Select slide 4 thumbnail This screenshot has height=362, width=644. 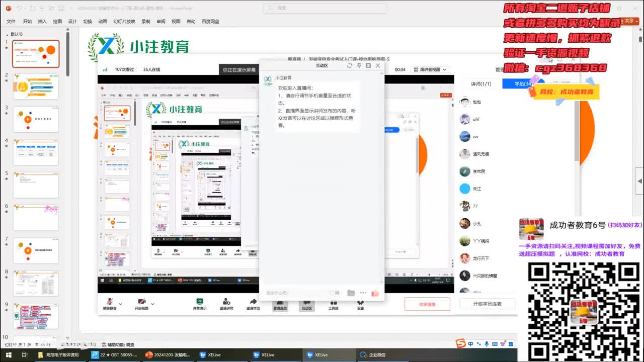point(36,152)
